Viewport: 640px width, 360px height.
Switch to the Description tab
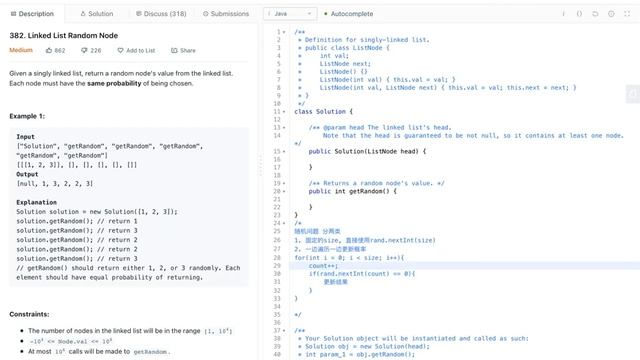point(32,14)
